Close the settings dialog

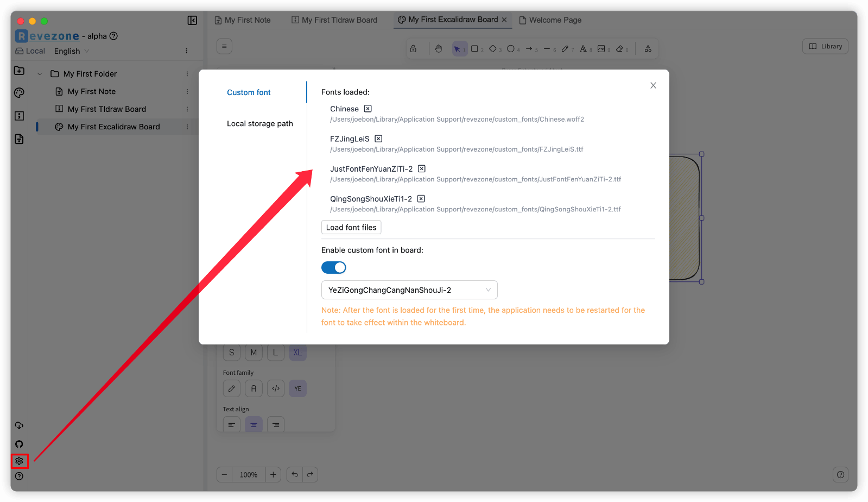click(x=653, y=85)
